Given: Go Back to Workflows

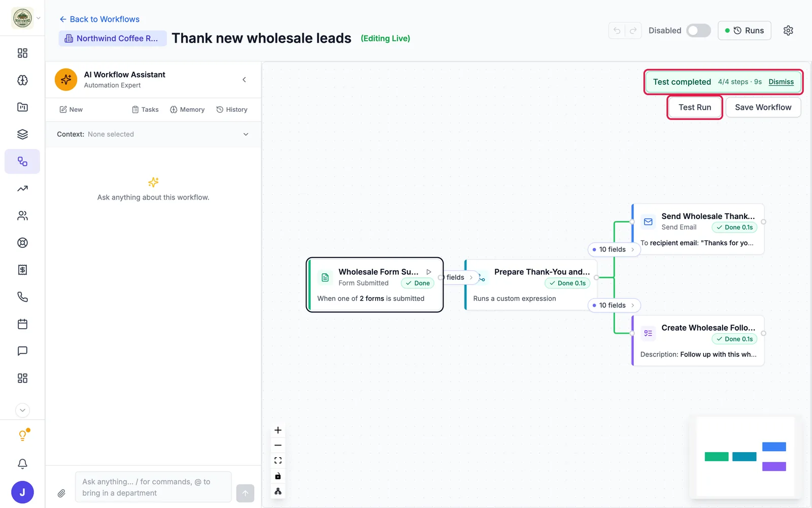Looking at the screenshot, I should pos(99,19).
